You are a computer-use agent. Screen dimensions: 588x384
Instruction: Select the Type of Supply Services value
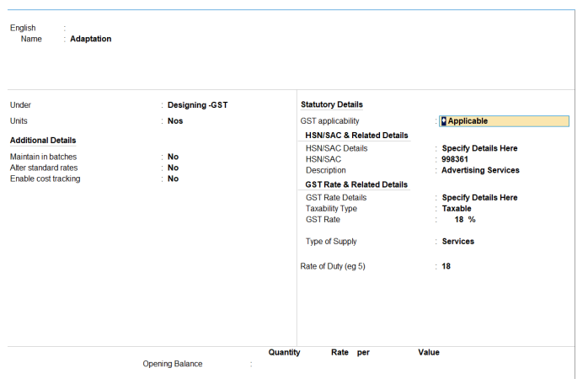click(x=457, y=242)
